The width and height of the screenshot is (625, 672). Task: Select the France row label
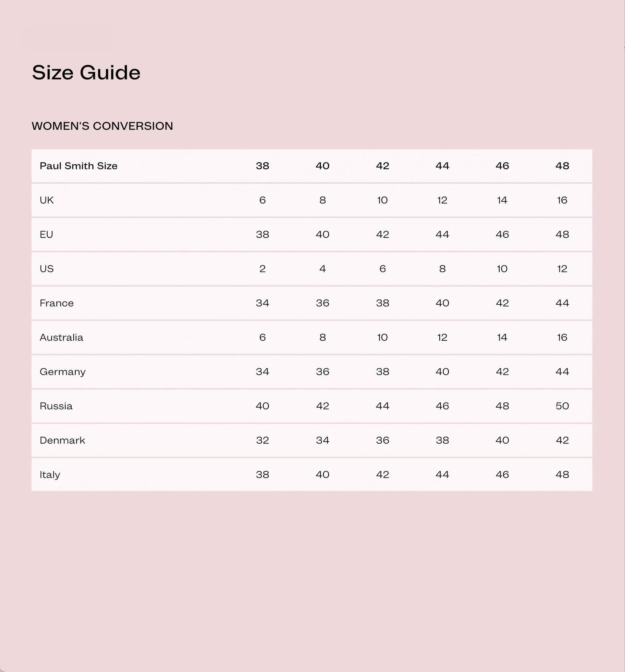pos(56,303)
